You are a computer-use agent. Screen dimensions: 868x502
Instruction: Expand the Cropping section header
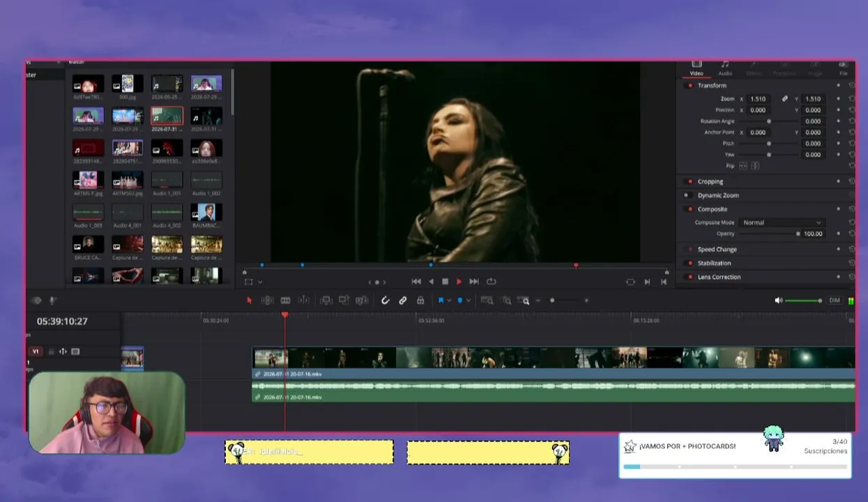click(x=710, y=181)
